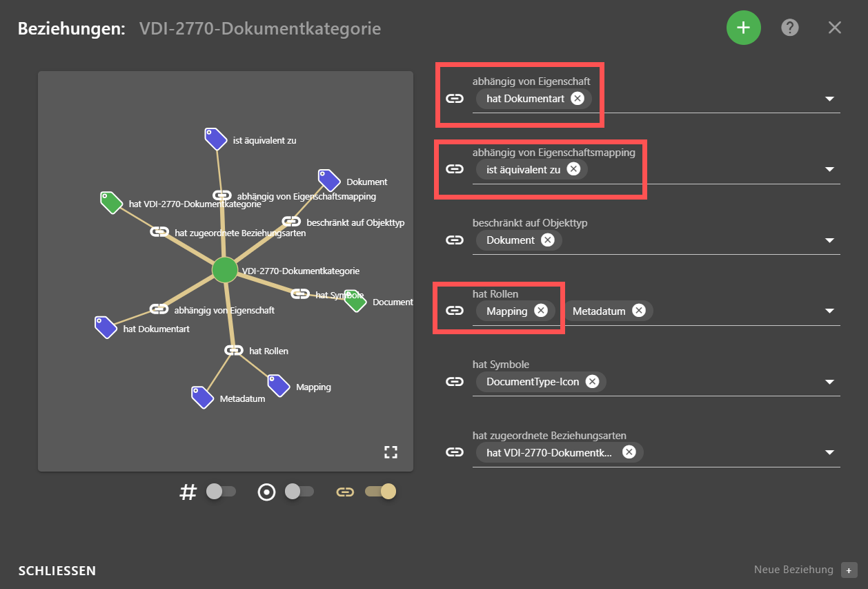Open the beschränkt auf Objekttyp dropdown arrow
The height and width of the screenshot is (589, 868).
(830, 241)
